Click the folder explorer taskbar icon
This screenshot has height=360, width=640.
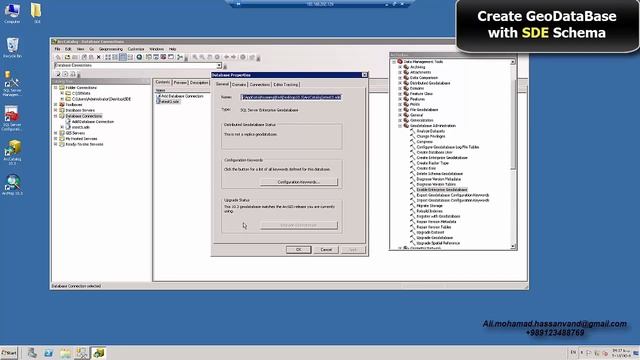click(65, 353)
